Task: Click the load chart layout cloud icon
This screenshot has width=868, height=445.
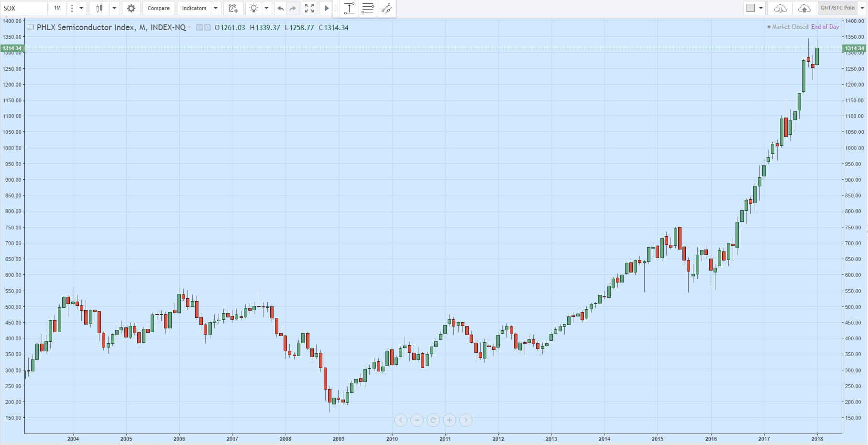Action: coord(780,8)
